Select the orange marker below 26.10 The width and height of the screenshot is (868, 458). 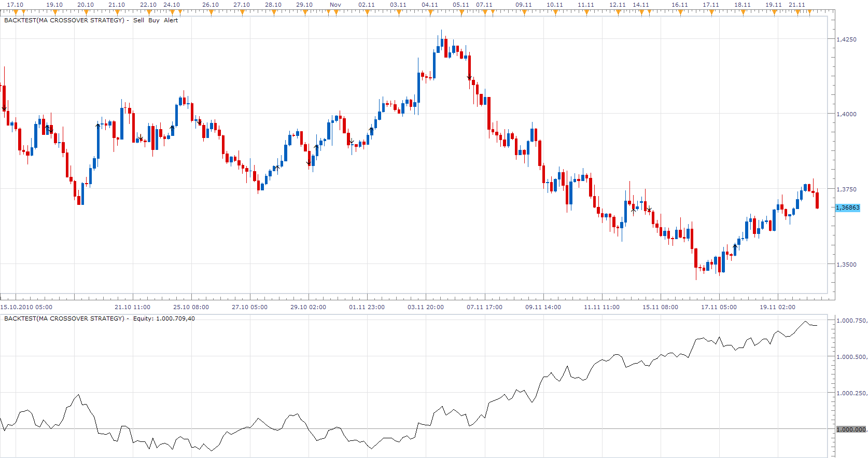pyautogui.click(x=211, y=12)
